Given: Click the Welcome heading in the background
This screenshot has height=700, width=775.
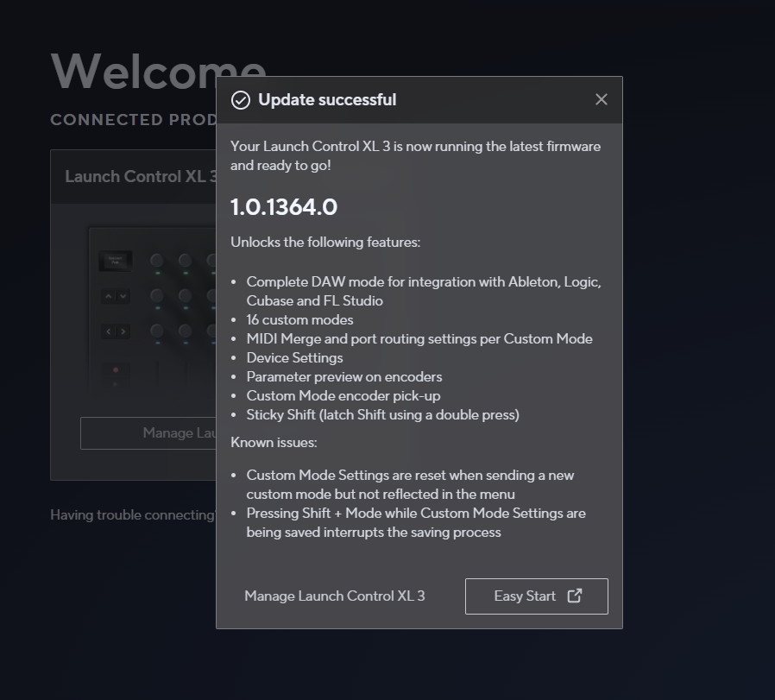Looking at the screenshot, I should tap(158, 71).
